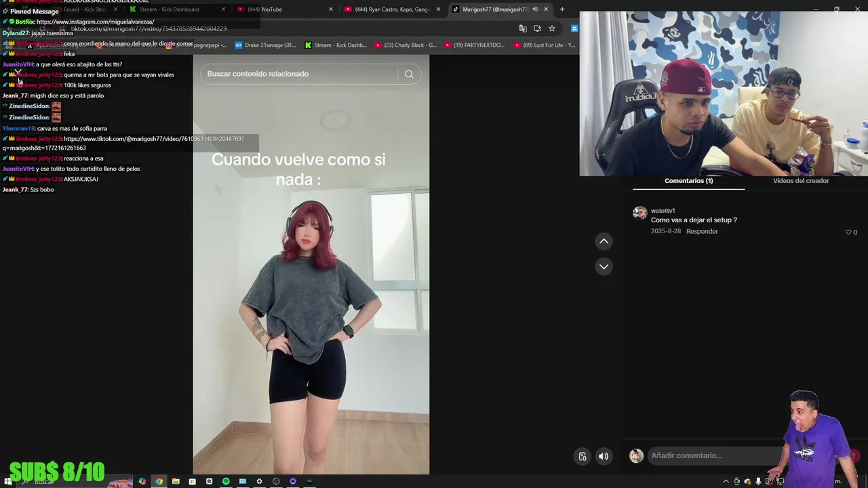Open the translate page icon in address bar
The width and height of the screenshot is (868, 488).
coord(523,28)
